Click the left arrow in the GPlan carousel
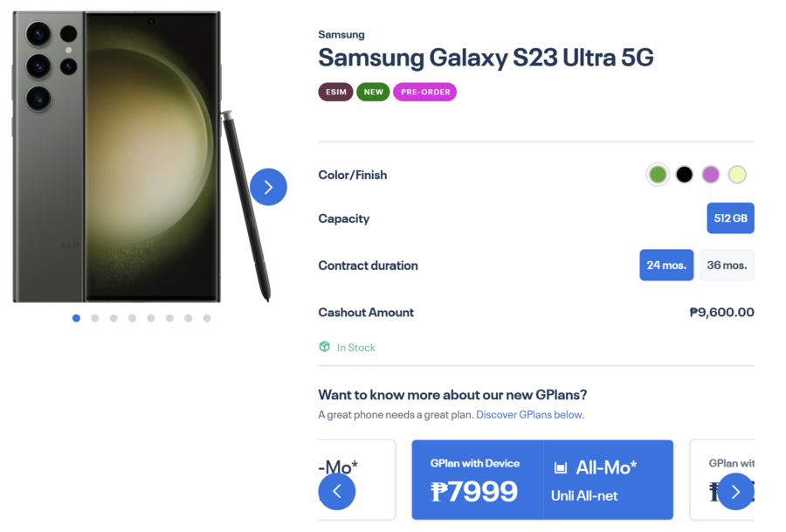 point(337,492)
